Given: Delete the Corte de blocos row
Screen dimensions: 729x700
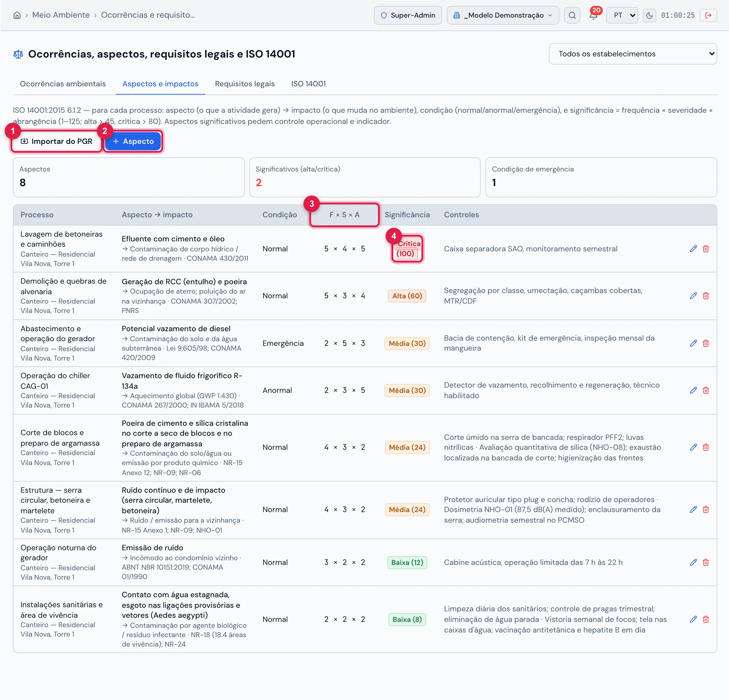Looking at the screenshot, I should [x=706, y=447].
